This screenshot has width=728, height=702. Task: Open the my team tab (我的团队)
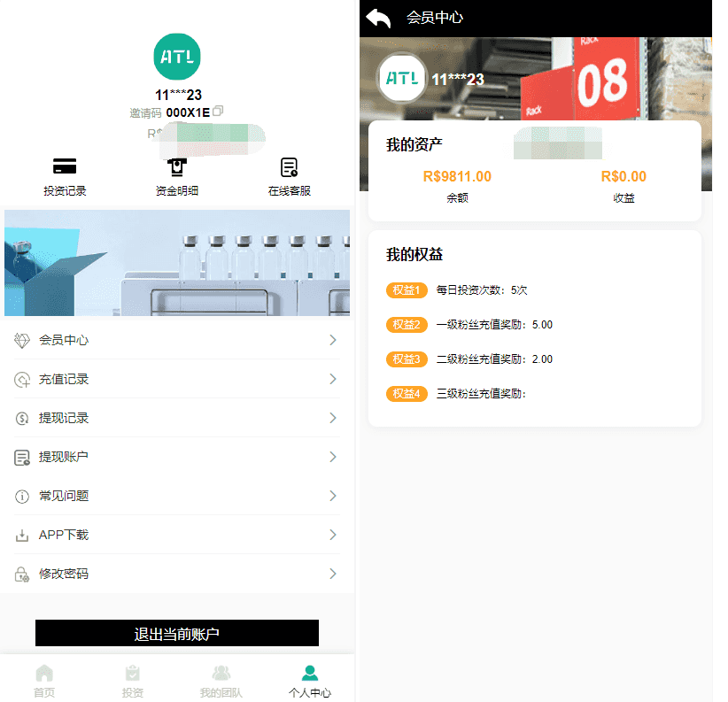pyautogui.click(x=221, y=680)
